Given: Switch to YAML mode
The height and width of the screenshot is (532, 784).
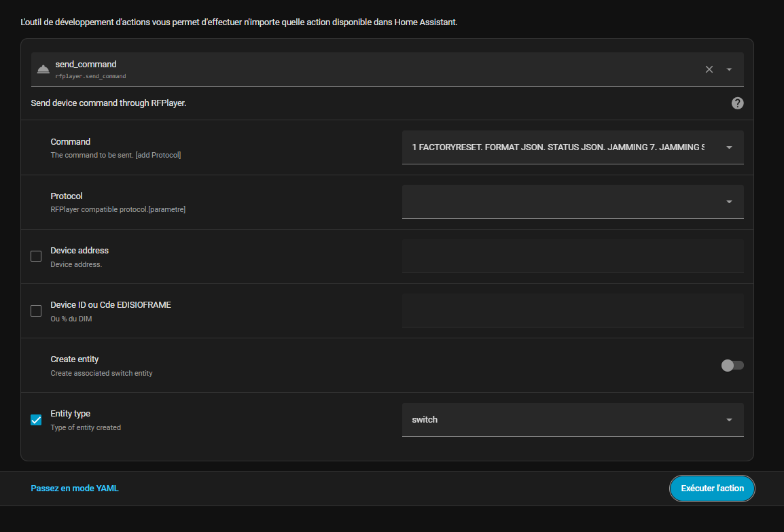Looking at the screenshot, I should [x=75, y=488].
